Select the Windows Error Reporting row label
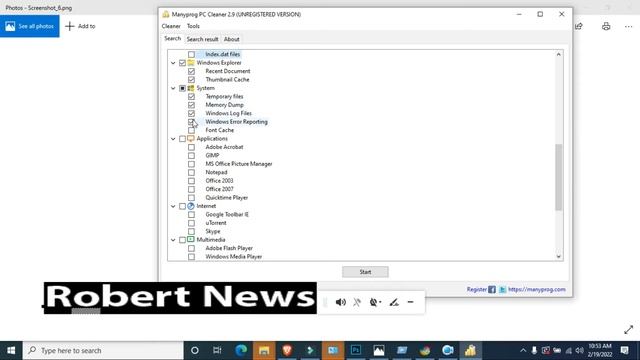640x360 pixels. tap(236, 122)
